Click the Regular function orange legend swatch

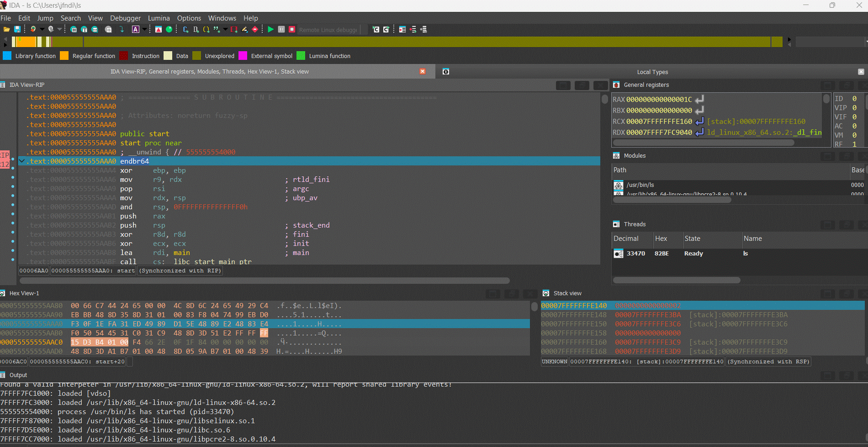coord(64,56)
